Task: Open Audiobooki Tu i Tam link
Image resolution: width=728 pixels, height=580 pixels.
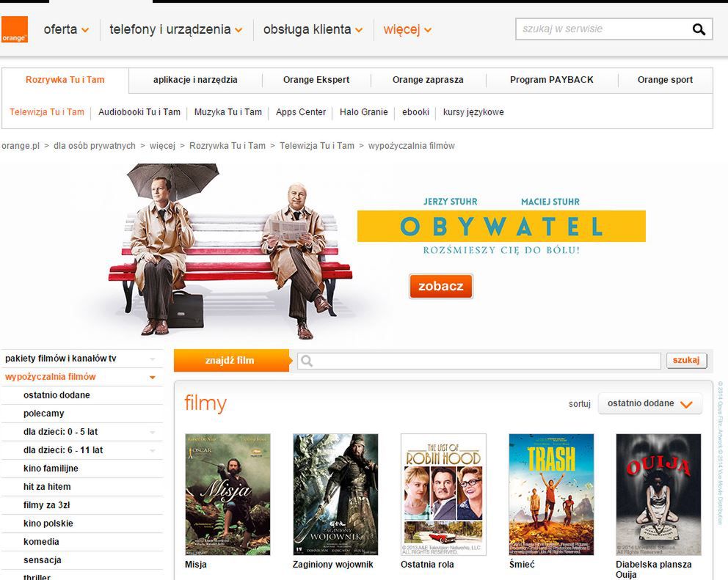Action: tap(139, 112)
